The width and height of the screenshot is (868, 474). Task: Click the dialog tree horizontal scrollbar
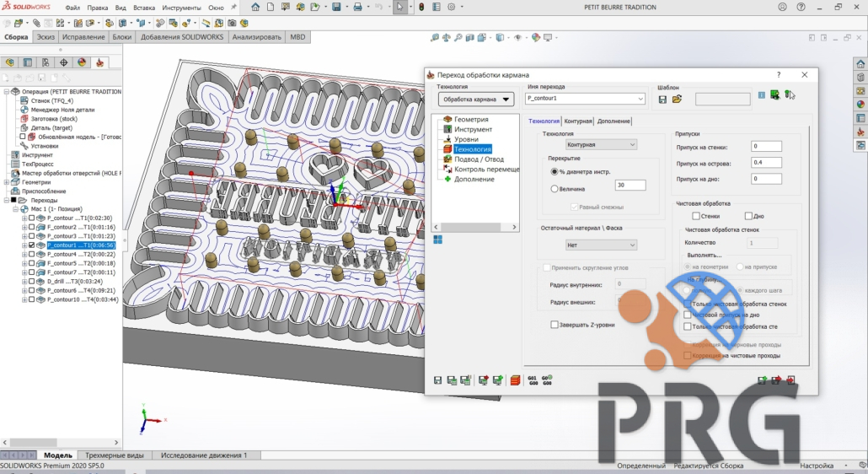475,227
